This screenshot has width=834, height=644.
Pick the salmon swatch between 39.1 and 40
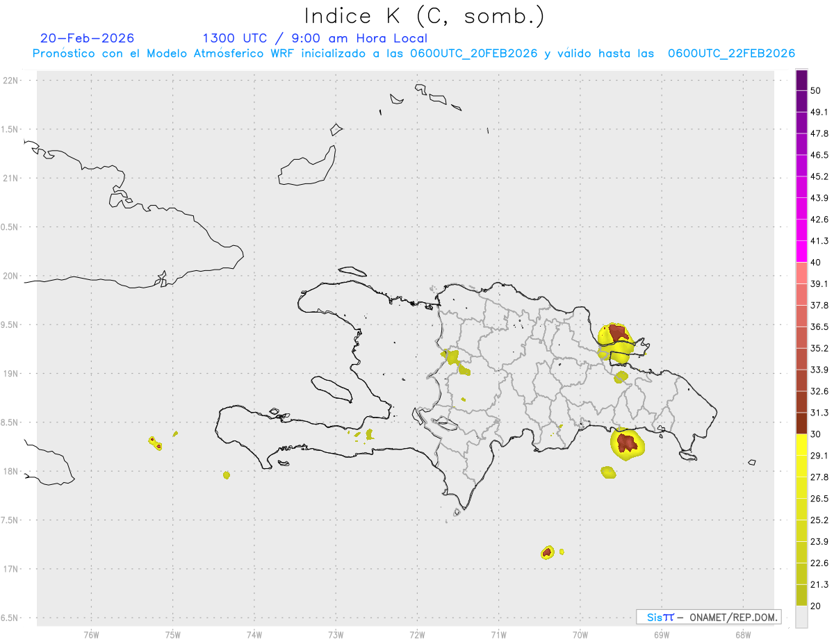(x=801, y=273)
